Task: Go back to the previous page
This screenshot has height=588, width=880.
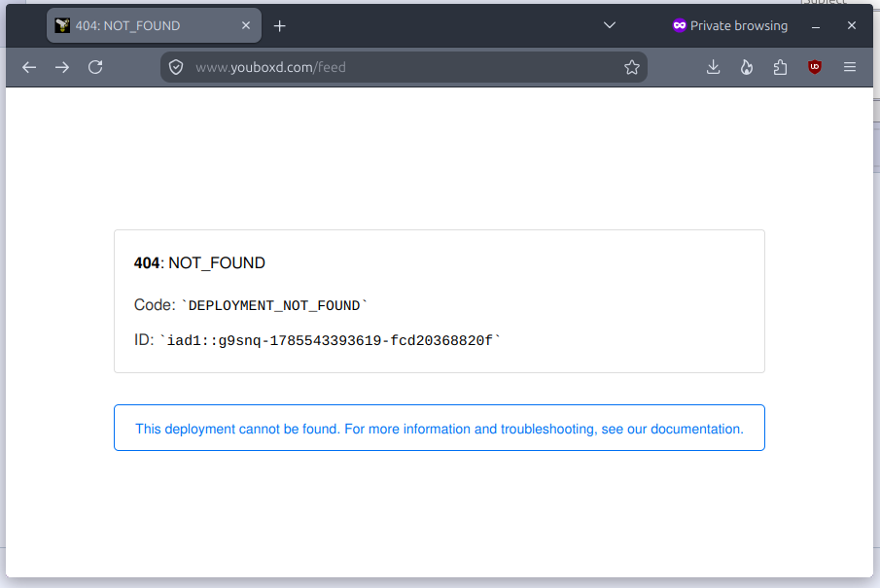Action: 29,67
